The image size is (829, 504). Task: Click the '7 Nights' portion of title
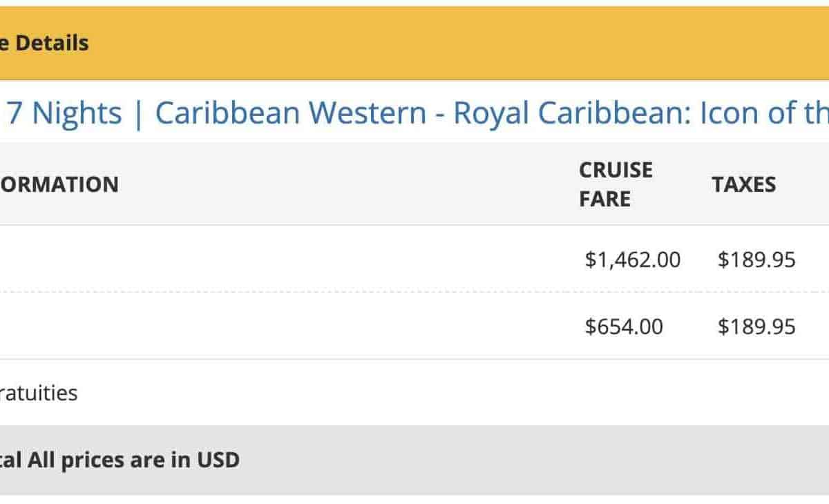click(x=64, y=113)
